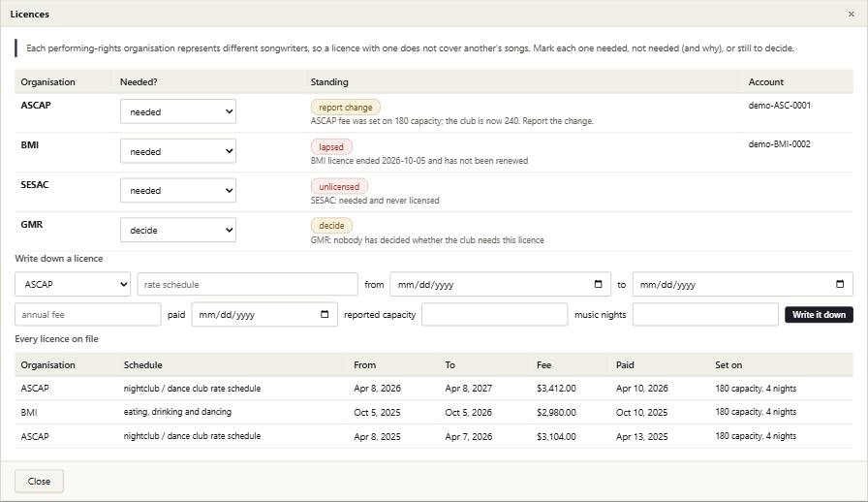868x502 pixels.
Task: Click the Oct 5, 2025 From date cell
Action: 377,412
